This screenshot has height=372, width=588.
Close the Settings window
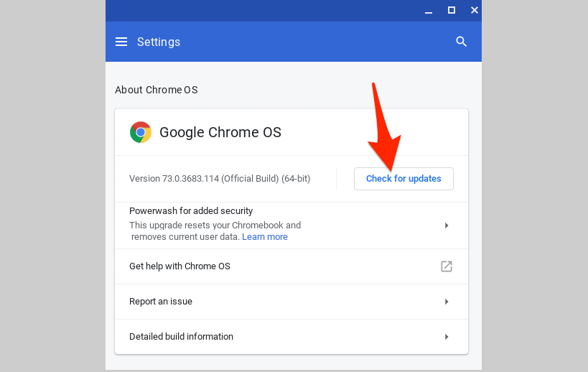click(474, 10)
